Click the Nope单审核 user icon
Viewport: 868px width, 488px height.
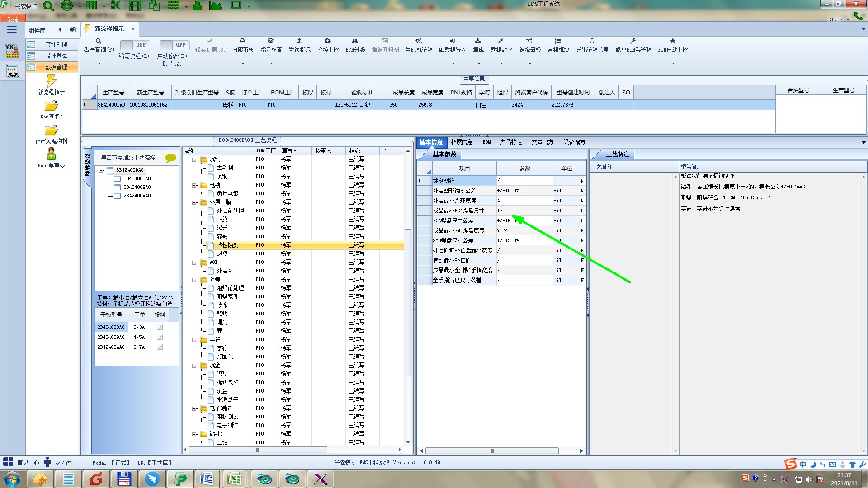(51, 154)
